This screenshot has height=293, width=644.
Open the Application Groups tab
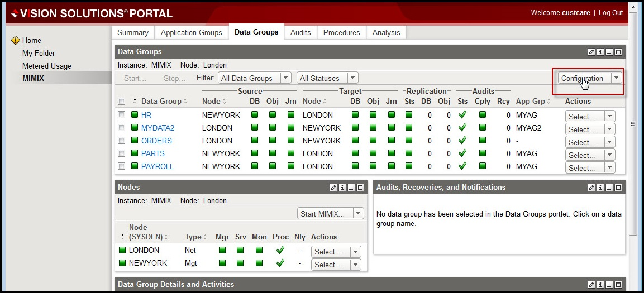(191, 32)
